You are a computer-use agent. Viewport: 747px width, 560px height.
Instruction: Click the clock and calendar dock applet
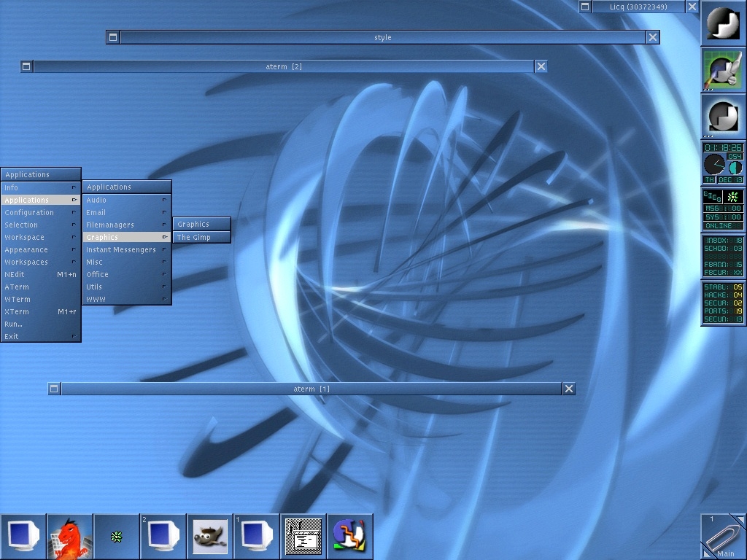tap(723, 163)
